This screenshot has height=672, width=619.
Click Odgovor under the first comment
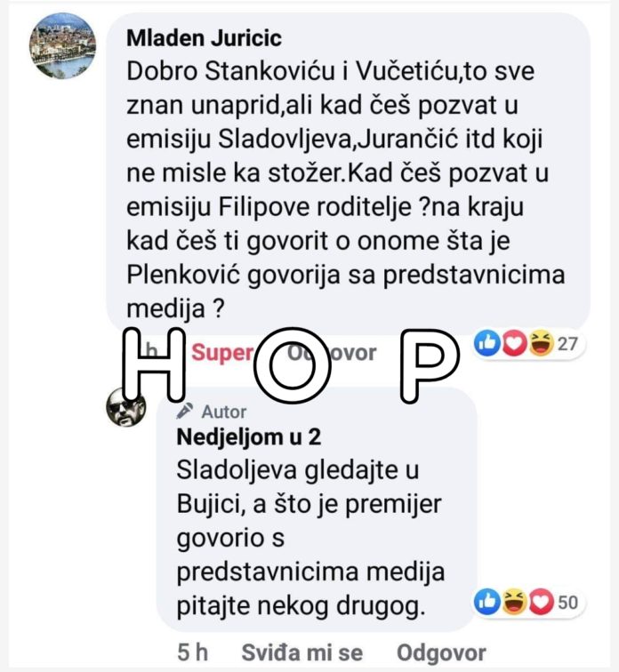click(332, 353)
